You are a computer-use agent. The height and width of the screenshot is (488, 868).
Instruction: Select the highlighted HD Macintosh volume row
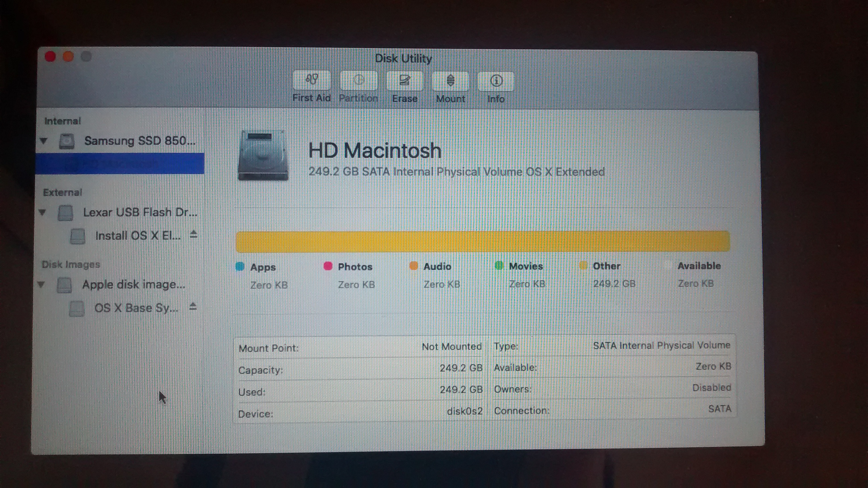coord(120,164)
